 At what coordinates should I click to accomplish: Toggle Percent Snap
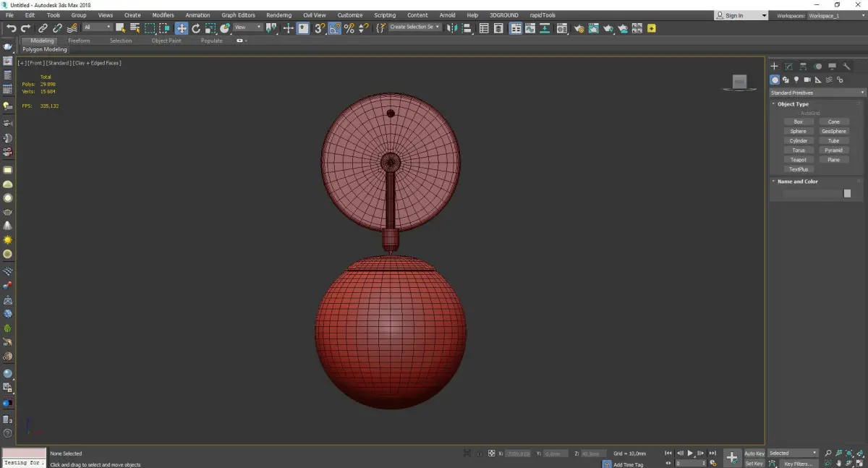349,28
